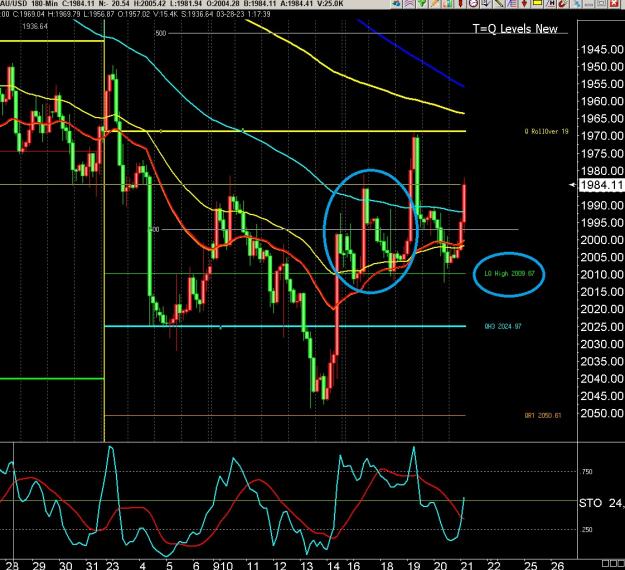Click the AU/USD 180-Min title text
This screenshot has height=570, width=625.
[x=29, y=3]
